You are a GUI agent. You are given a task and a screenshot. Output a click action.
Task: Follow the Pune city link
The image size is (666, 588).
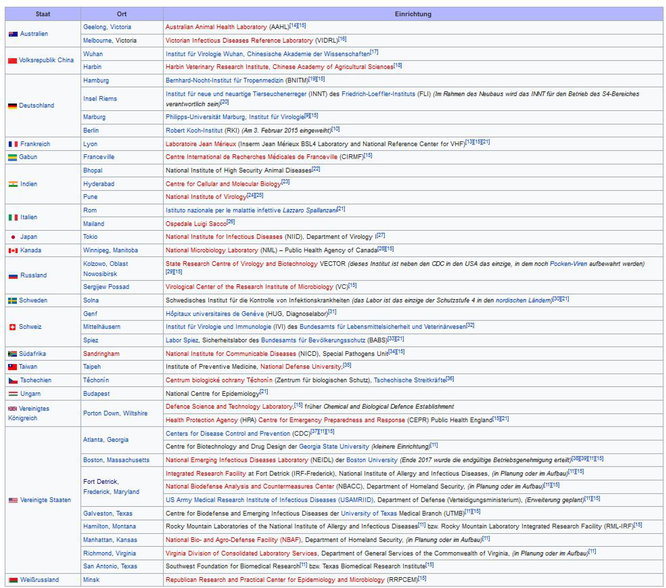(x=90, y=197)
